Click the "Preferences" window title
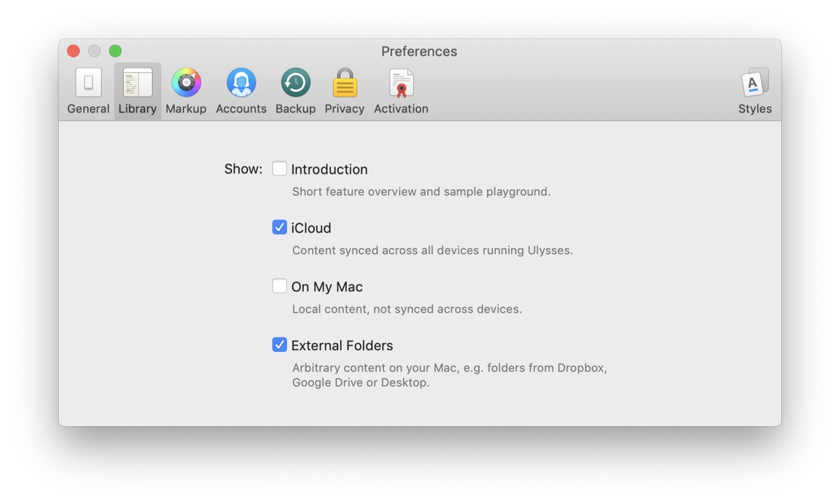Viewport: 840px width, 504px height. coord(419,52)
